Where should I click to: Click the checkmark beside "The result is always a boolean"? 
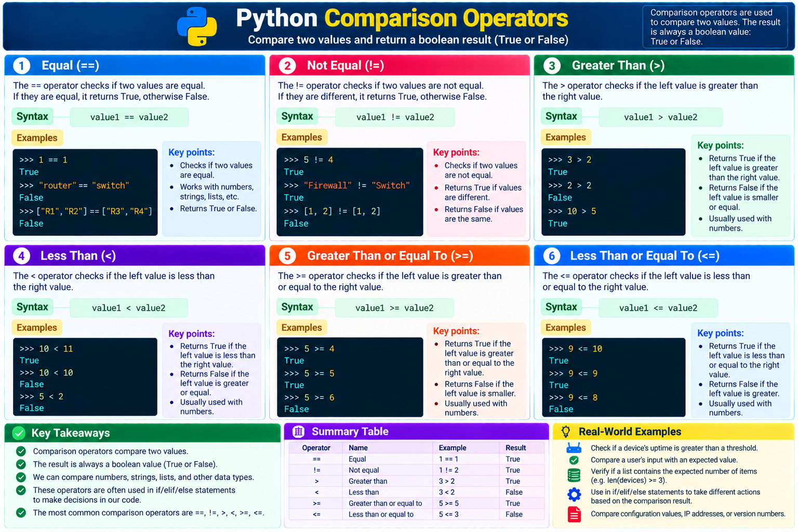tap(21, 464)
